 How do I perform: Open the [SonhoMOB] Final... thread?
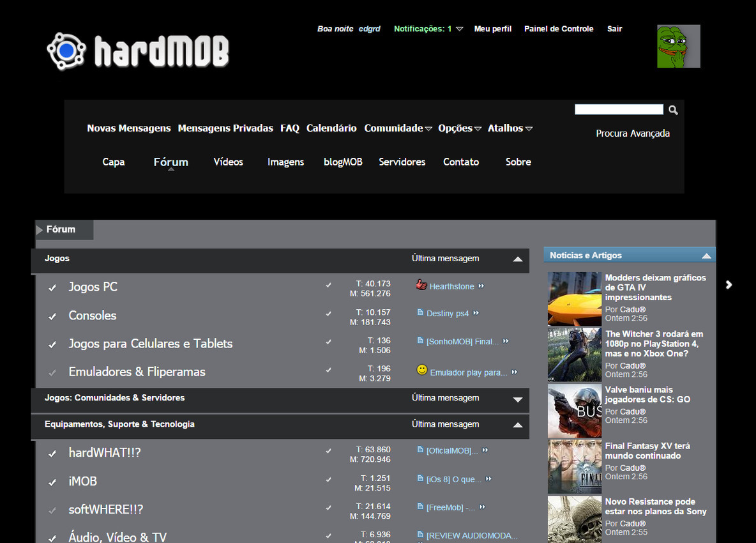462,341
